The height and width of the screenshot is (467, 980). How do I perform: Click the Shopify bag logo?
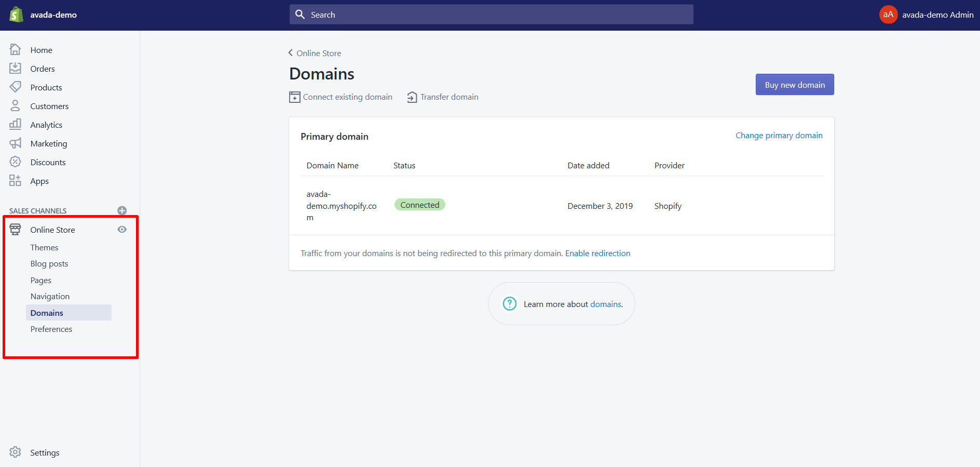[16, 15]
